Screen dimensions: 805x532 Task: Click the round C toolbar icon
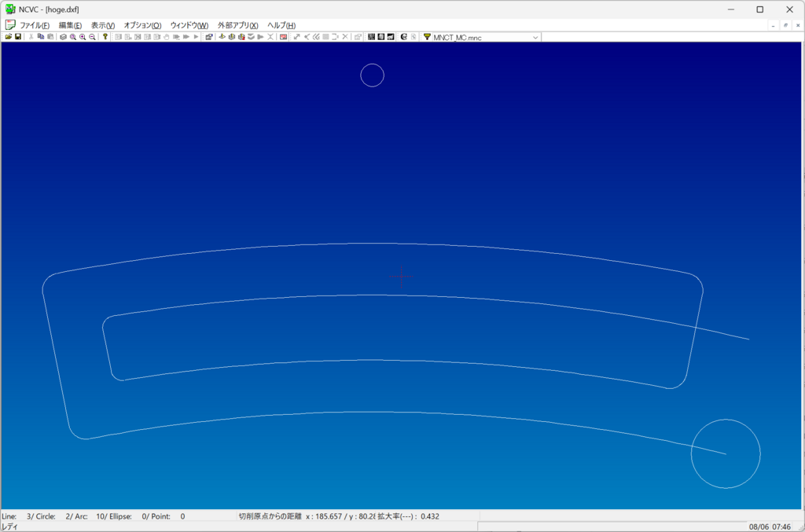(x=403, y=37)
